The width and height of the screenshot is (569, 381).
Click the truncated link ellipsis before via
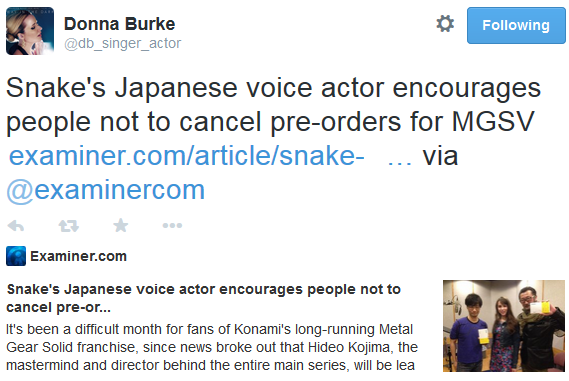point(400,163)
